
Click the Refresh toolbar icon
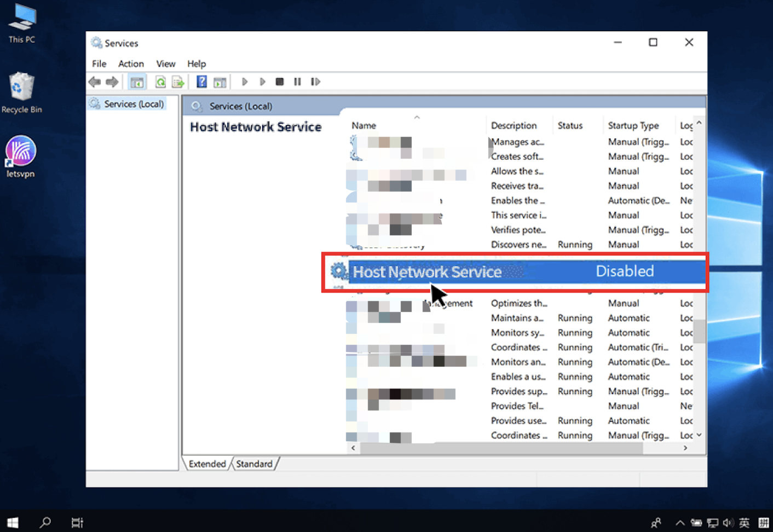160,82
